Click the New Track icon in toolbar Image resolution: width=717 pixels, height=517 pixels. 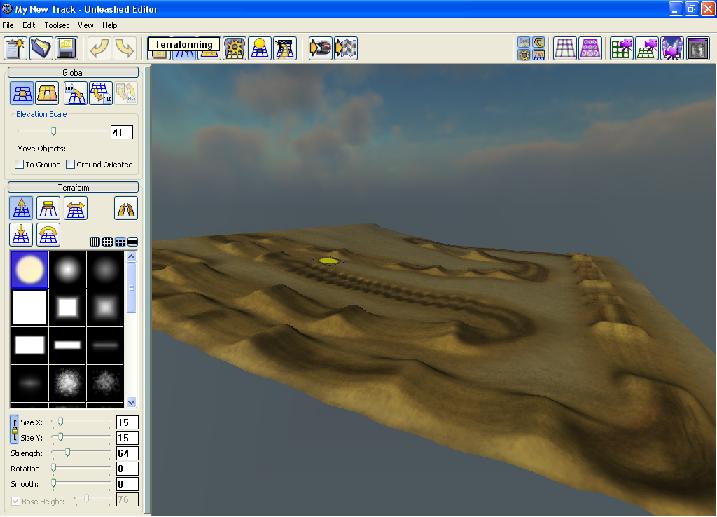coord(16,47)
